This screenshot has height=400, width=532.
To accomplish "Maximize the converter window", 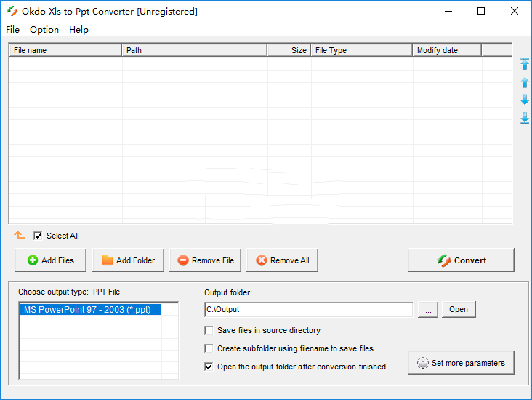I will (481, 11).
